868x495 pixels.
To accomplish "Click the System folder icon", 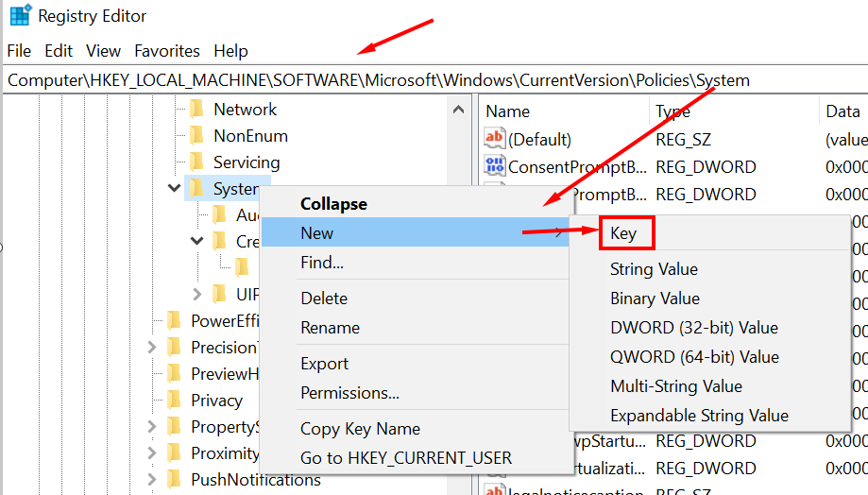I will pyautogui.click(x=197, y=189).
